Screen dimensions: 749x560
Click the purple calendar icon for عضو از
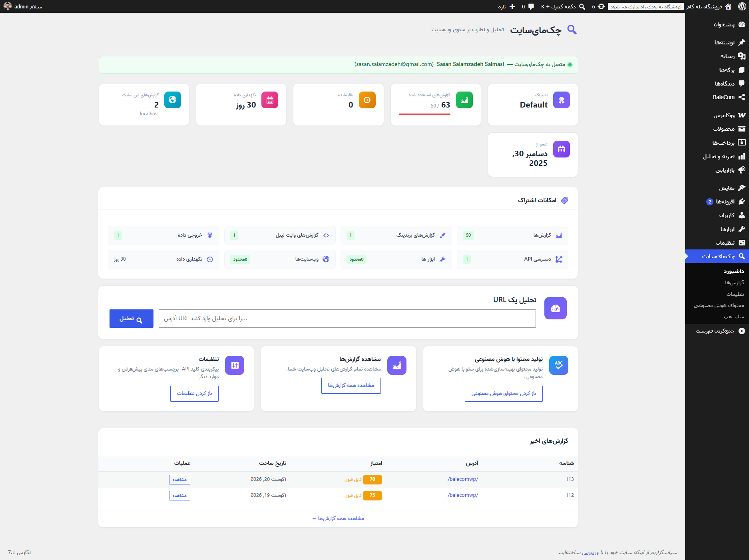point(562,149)
